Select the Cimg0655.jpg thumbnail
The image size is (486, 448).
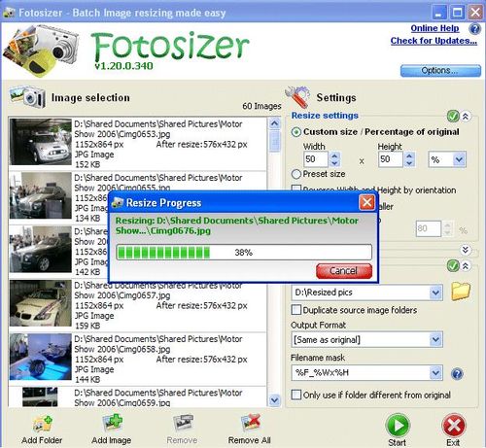(x=41, y=195)
